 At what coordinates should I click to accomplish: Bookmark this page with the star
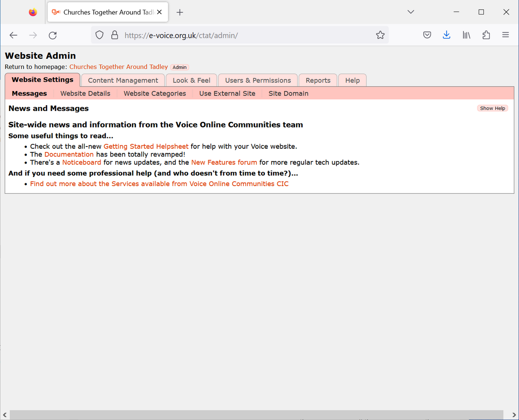click(380, 35)
